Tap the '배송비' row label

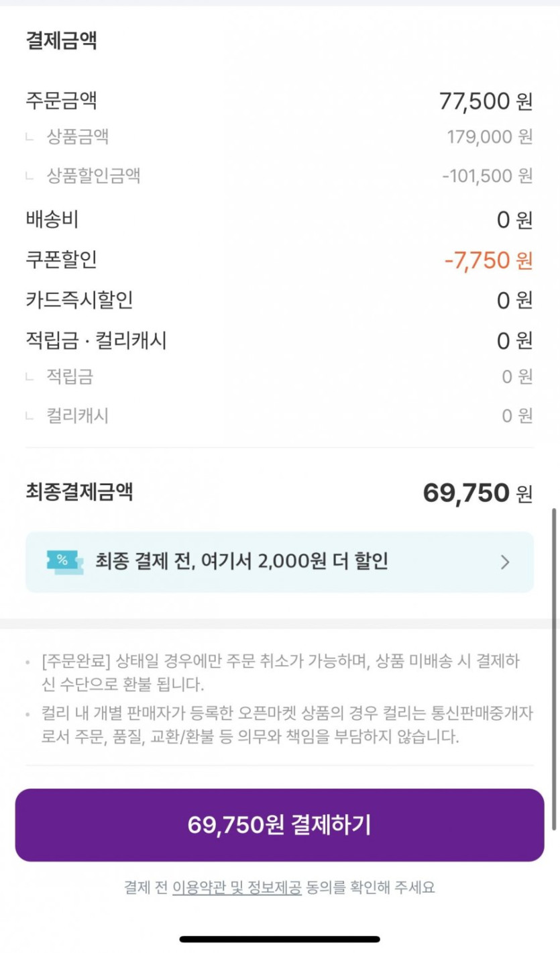(x=52, y=219)
